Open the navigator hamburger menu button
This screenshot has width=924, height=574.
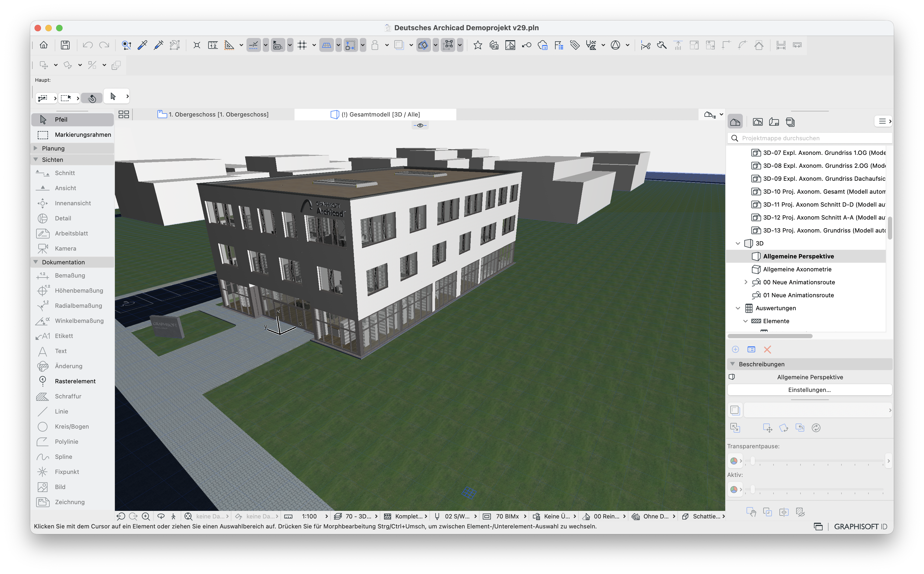(883, 121)
